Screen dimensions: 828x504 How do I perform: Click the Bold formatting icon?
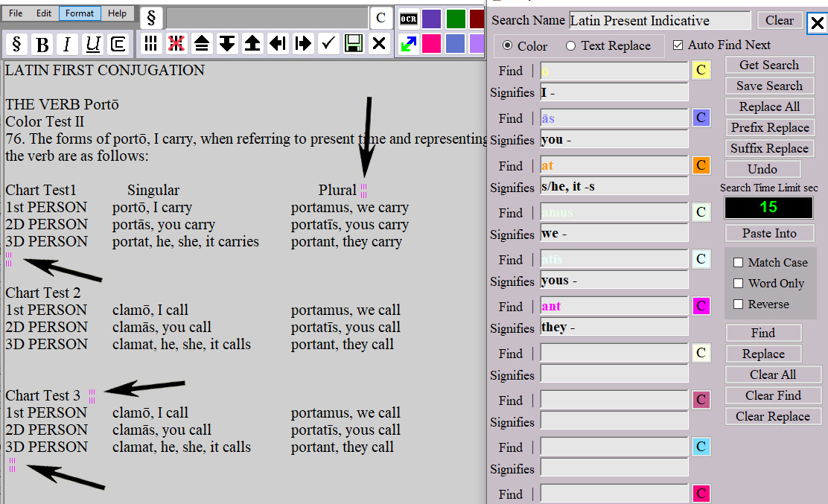(x=42, y=45)
